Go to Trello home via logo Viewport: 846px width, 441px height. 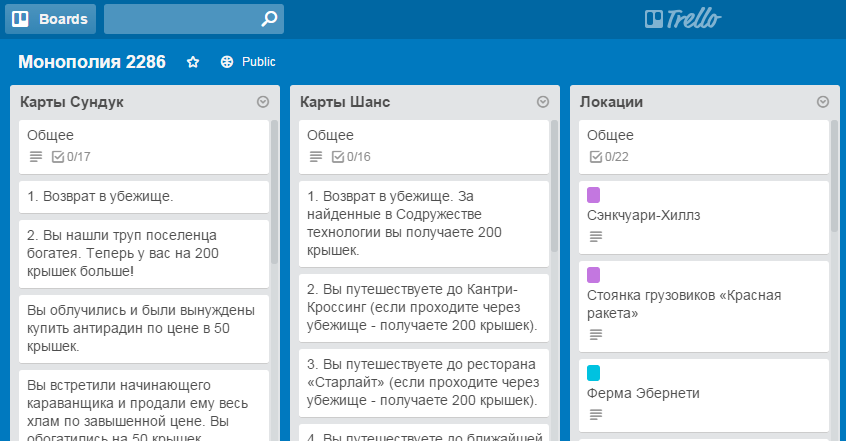[683, 19]
